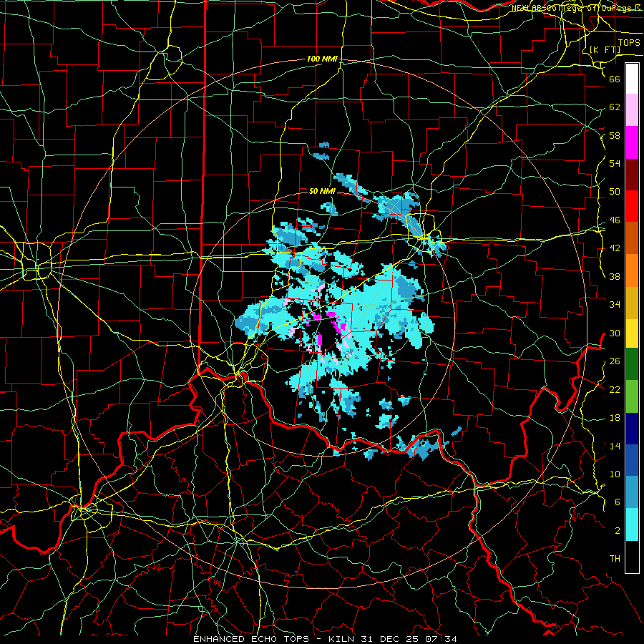Click the NEXLAB College of DuPage credit
The image size is (644, 644).
pyautogui.click(x=575, y=7)
